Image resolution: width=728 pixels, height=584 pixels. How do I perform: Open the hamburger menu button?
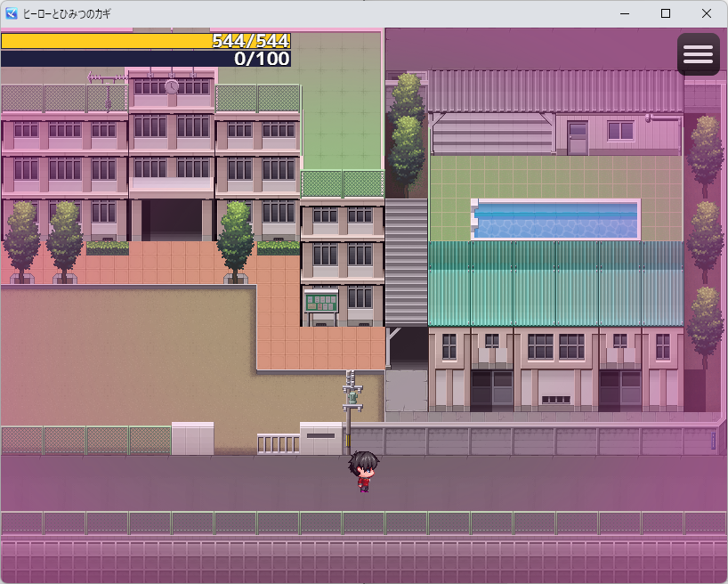pyautogui.click(x=699, y=54)
